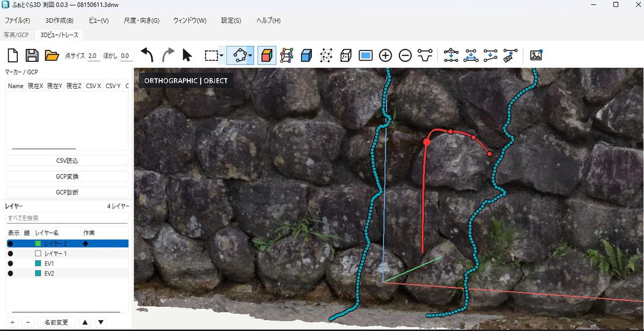
Task: Switch to the 写真/GCP tab
Action: click(x=16, y=35)
